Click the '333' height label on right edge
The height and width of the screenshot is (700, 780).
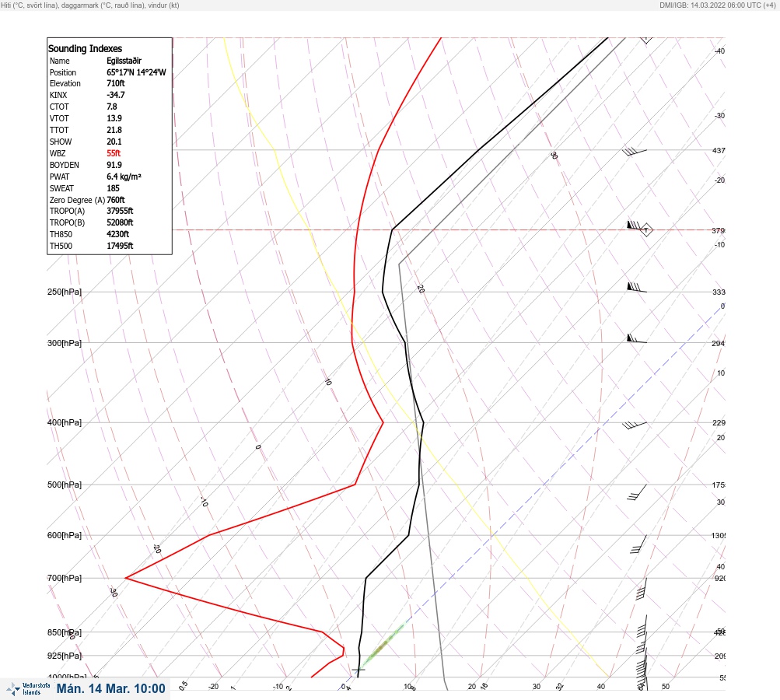click(719, 292)
